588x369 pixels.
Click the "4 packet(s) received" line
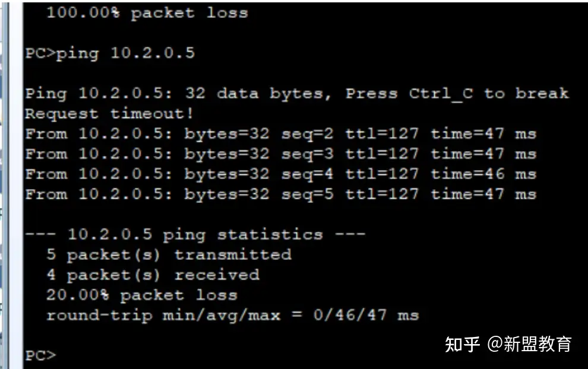[x=153, y=275]
